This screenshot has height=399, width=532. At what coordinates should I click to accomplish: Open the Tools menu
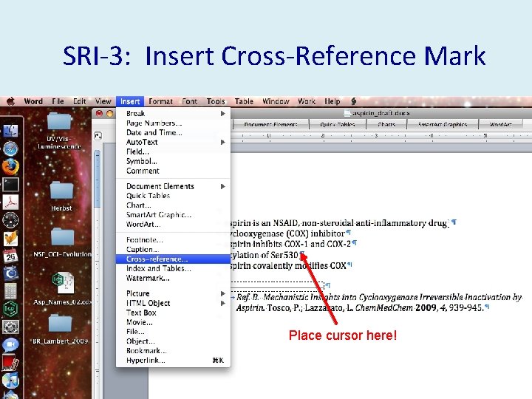pyautogui.click(x=216, y=101)
